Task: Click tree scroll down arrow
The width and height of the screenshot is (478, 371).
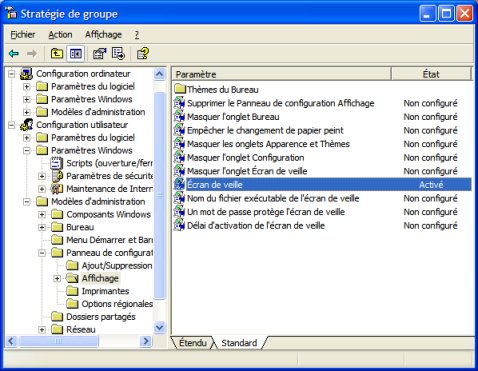Action: click(x=160, y=328)
